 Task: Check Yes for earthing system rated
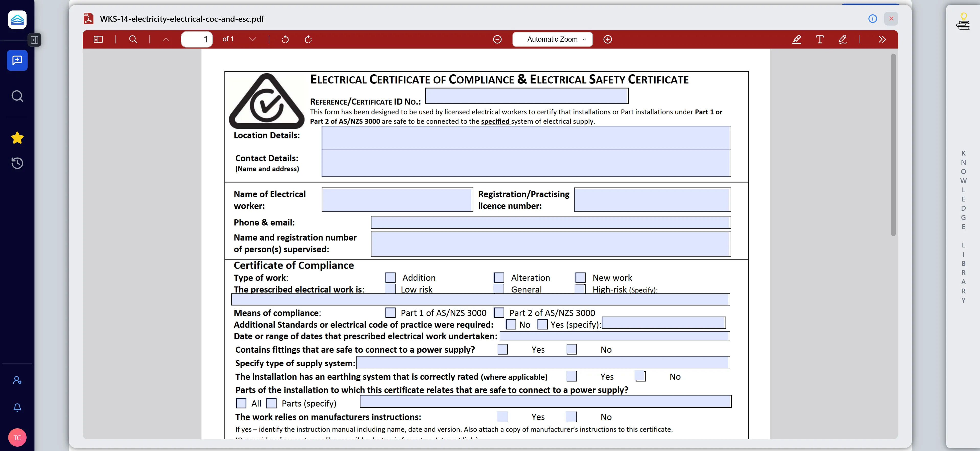tap(571, 376)
